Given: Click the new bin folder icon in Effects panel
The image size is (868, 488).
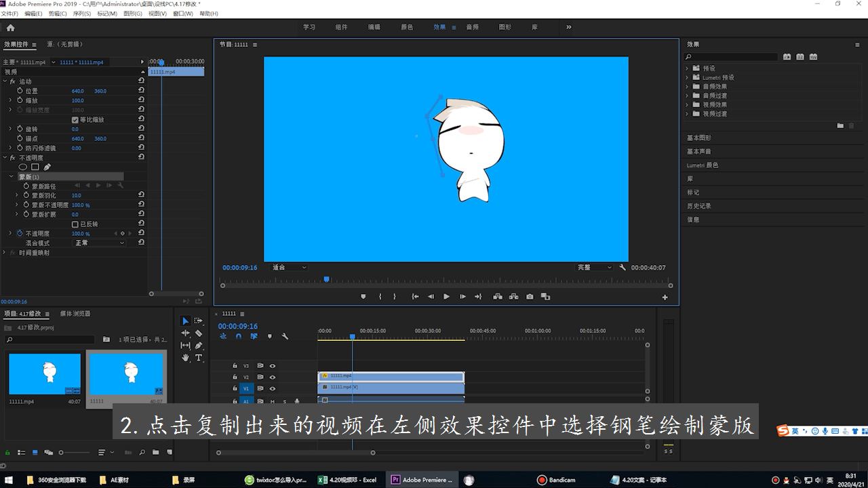Looking at the screenshot, I should [840, 125].
